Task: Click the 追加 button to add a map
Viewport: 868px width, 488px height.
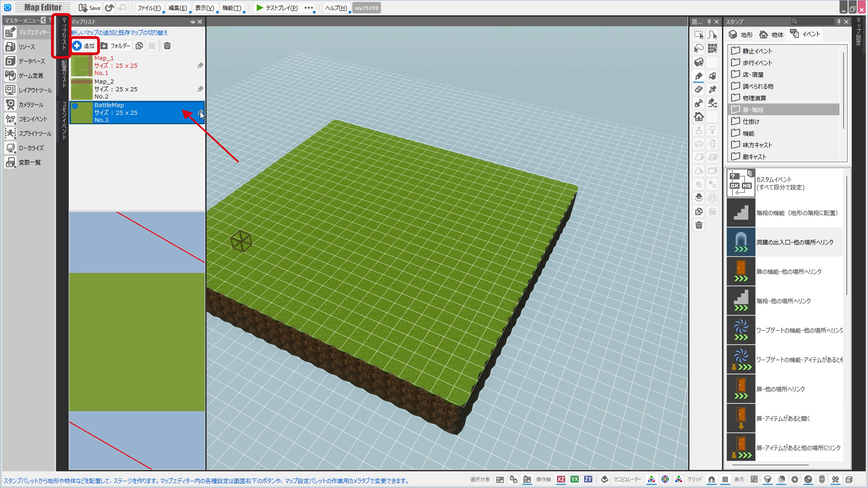Action: pos(84,46)
